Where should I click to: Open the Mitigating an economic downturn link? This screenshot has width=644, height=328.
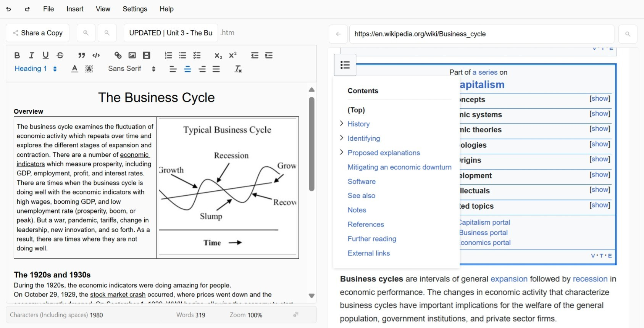[399, 167]
